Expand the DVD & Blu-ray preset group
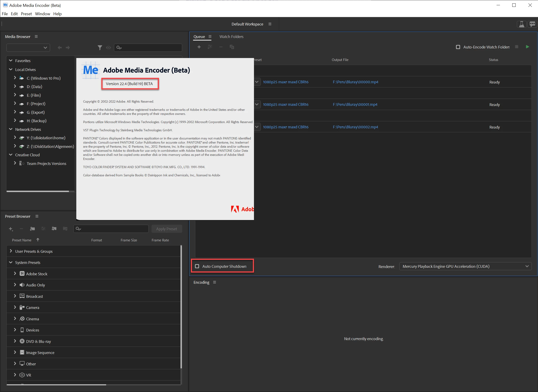The width and height of the screenshot is (538, 392). 15,341
